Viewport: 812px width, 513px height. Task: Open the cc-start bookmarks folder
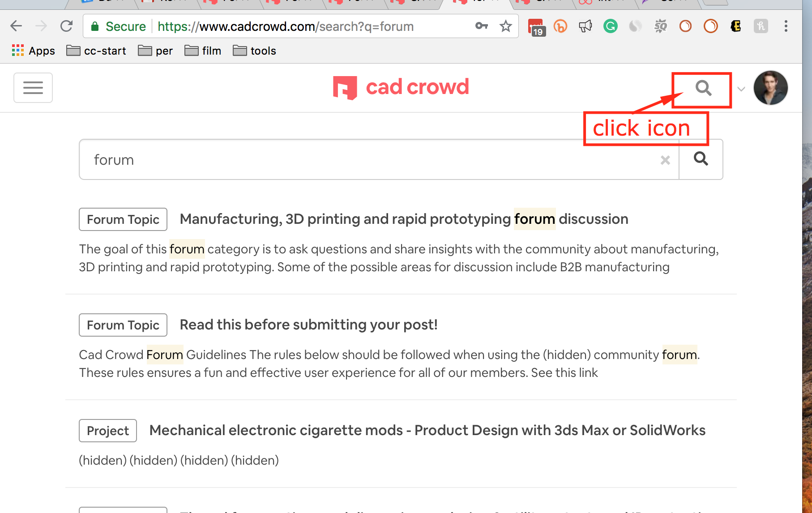[x=97, y=51]
